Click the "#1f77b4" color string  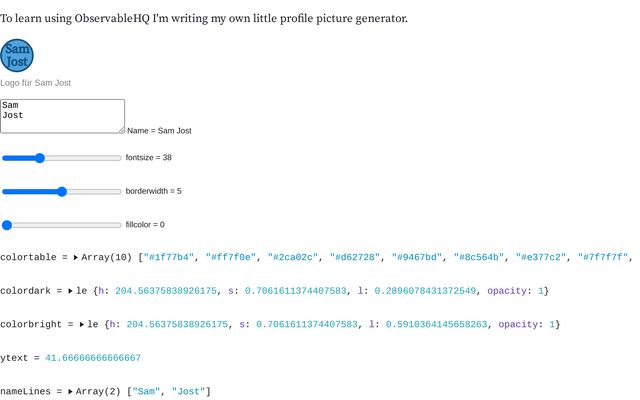(169, 258)
